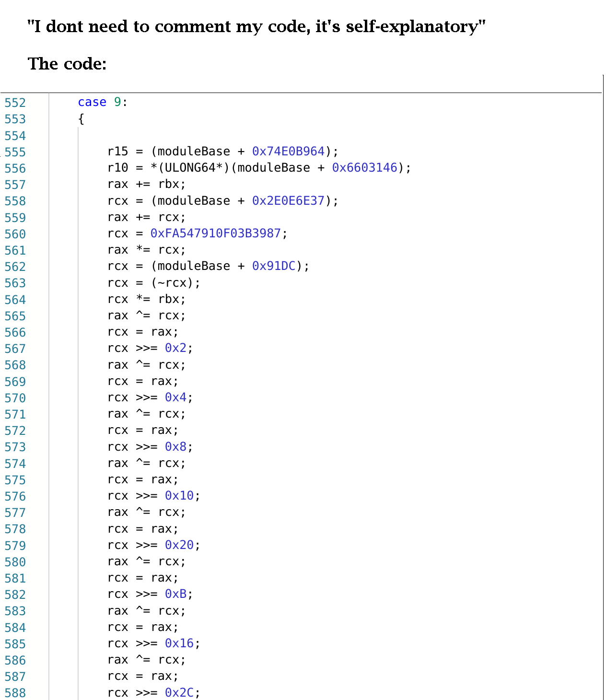Select the shift amount 0xB on line 582

point(175,594)
